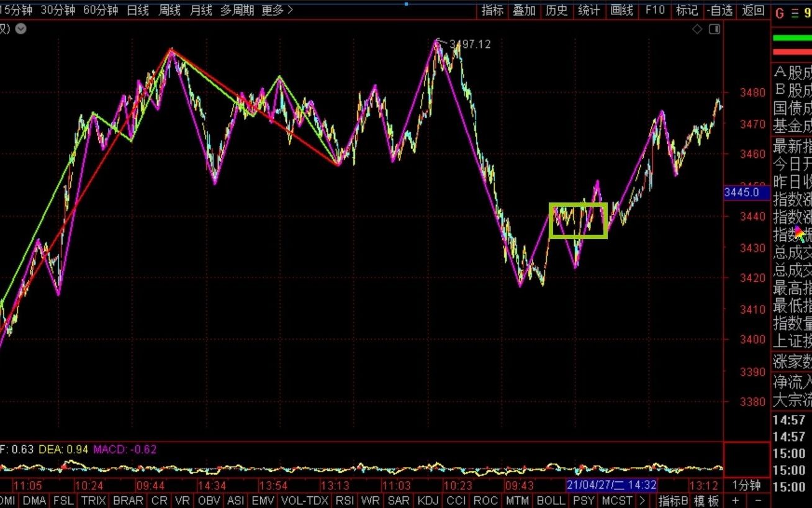Open the 多周期 multi-period view
Image resolution: width=812 pixels, height=508 pixels.
point(238,11)
